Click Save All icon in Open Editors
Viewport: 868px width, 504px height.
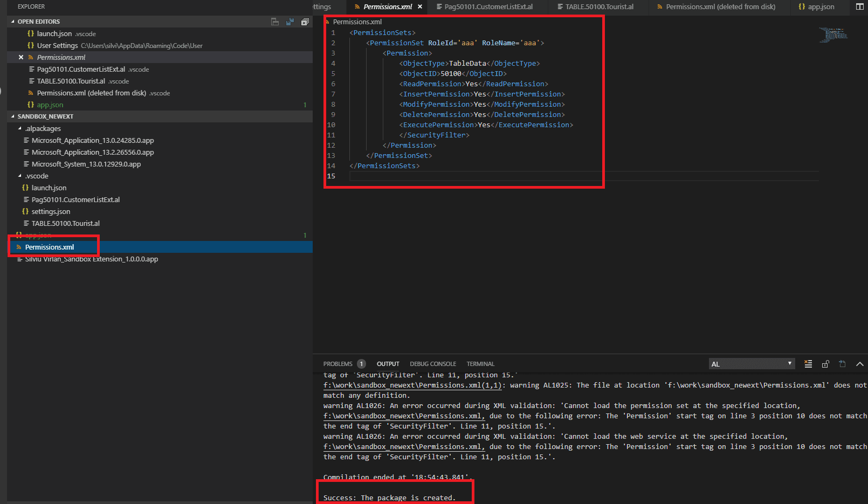pos(290,22)
